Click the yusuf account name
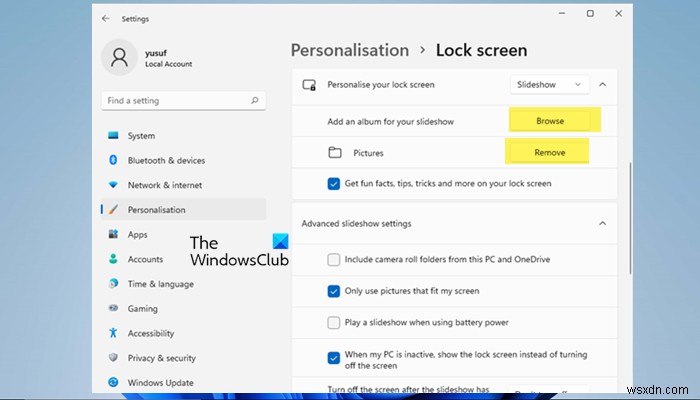Viewport: 700px width, 400px height. tap(156, 53)
